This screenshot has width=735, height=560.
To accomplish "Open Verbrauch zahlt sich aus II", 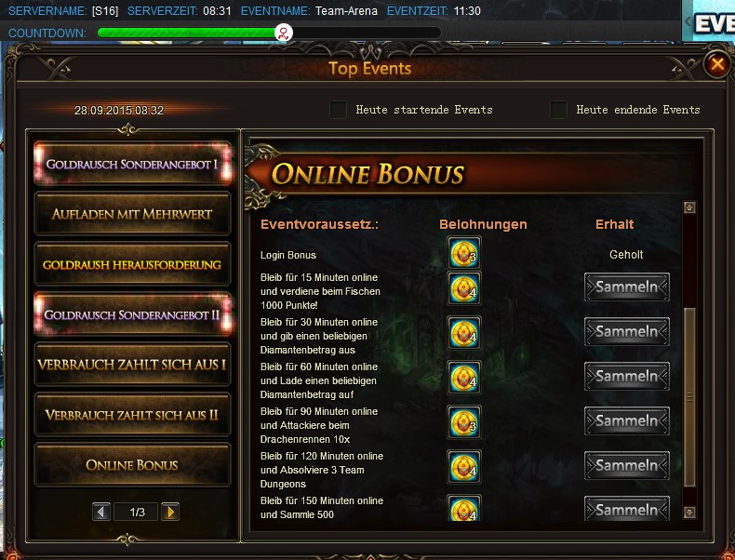I will [x=132, y=415].
